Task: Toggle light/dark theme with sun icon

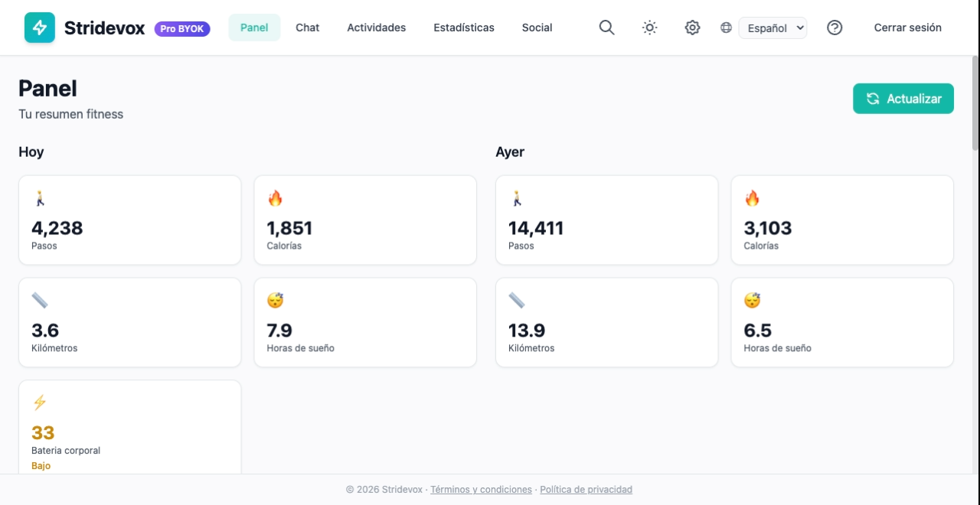Action: pos(649,28)
